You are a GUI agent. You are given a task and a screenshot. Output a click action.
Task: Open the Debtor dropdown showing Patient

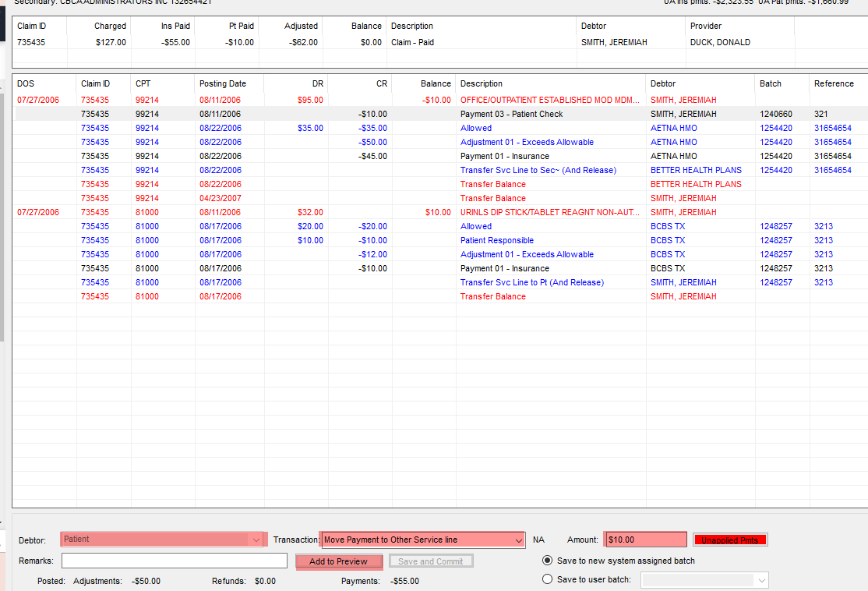(164, 539)
